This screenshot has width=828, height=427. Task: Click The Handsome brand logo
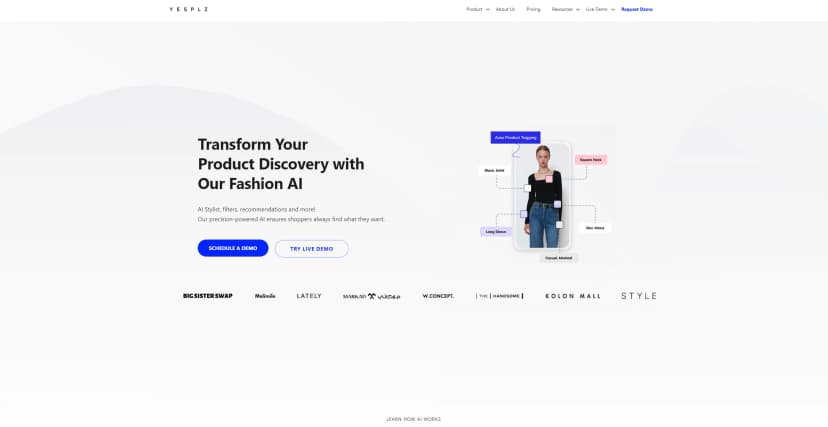coord(500,296)
